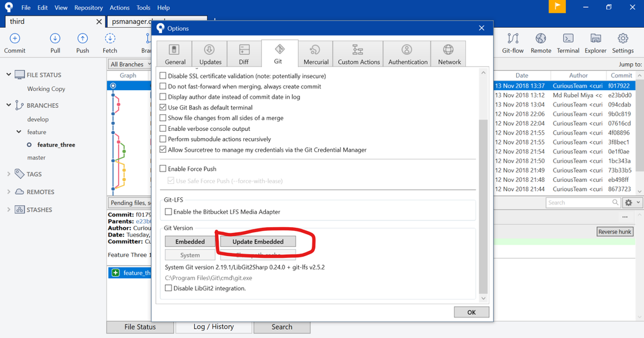The image size is (644, 338).
Task: Switch to Mercurial options tab
Action: [x=316, y=54]
